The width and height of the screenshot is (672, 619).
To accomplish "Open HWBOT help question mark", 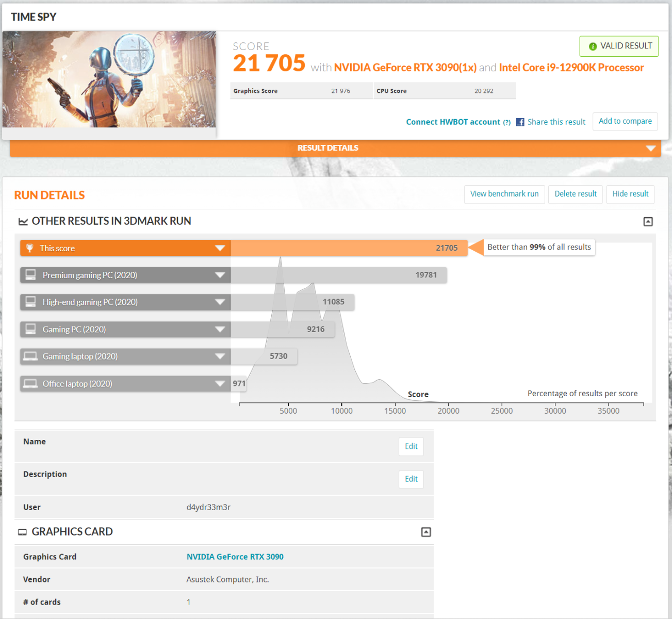I will click(507, 122).
